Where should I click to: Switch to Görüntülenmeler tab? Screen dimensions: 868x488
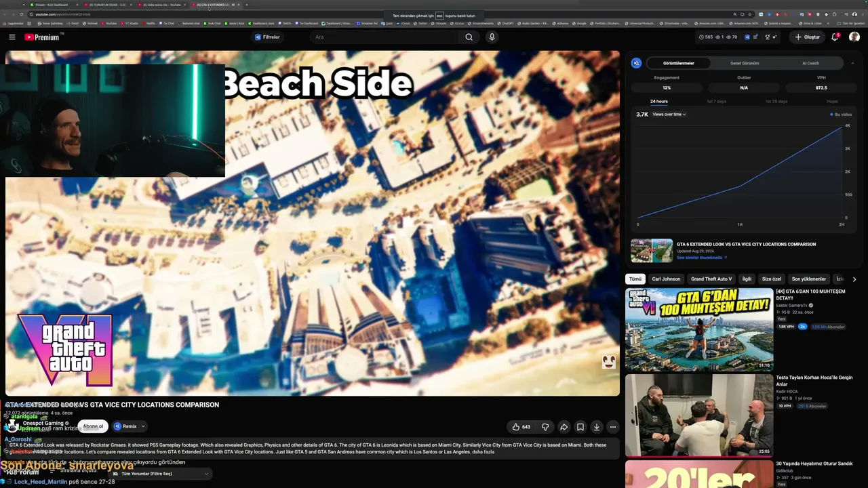[678, 63]
